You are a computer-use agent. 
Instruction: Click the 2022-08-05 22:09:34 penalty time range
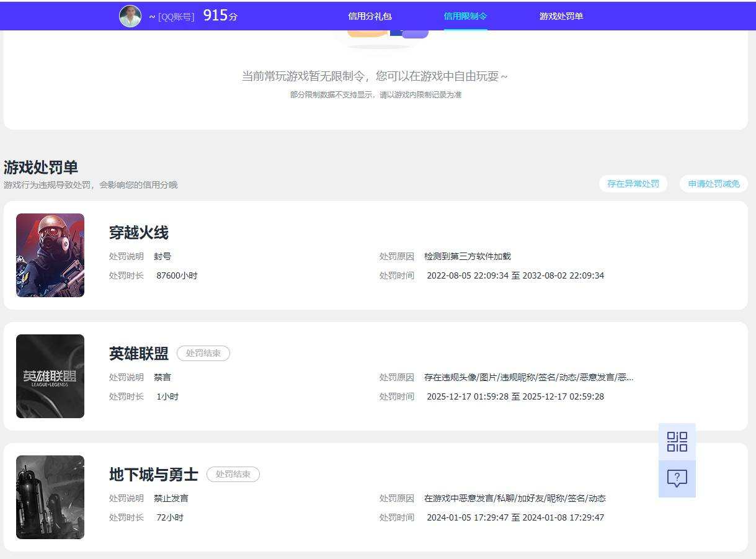(515, 275)
